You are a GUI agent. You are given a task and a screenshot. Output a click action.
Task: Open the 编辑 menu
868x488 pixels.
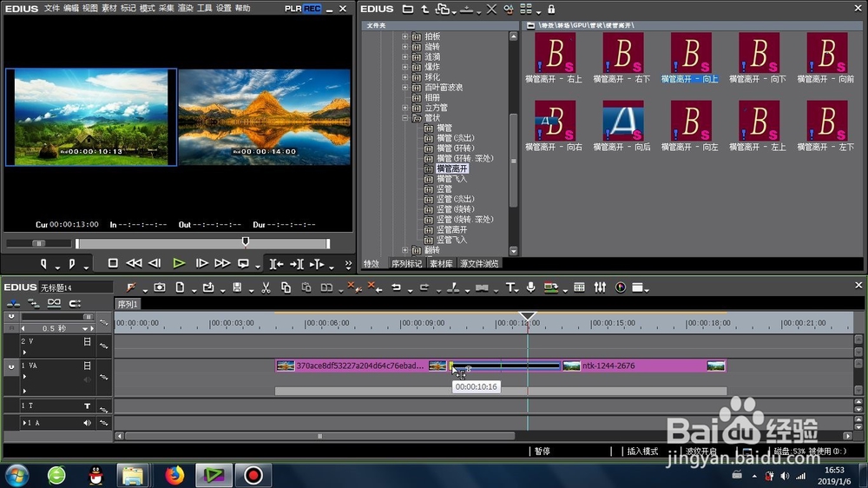pos(71,9)
